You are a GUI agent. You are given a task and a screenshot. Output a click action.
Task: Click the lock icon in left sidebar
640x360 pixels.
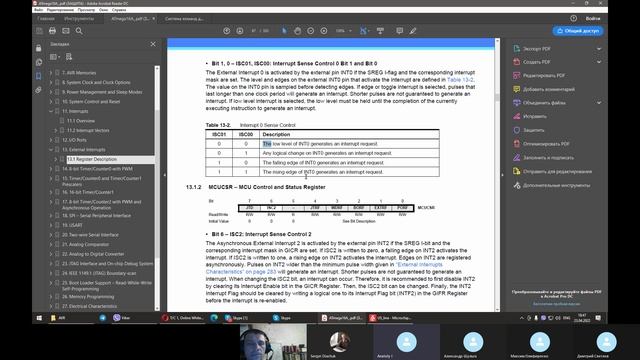(x=38, y=48)
